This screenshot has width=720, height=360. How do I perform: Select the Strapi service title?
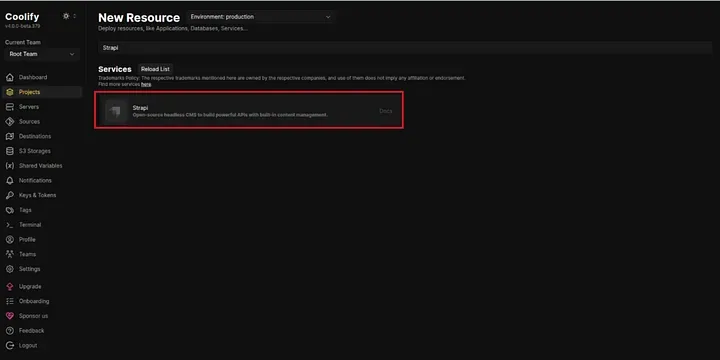coord(141,107)
